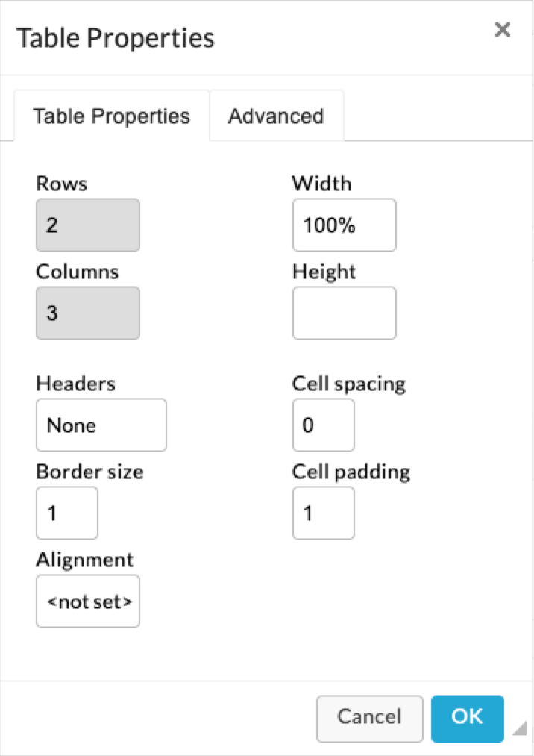Click the Table Properties dialog title
The image size is (534, 756).
(116, 37)
